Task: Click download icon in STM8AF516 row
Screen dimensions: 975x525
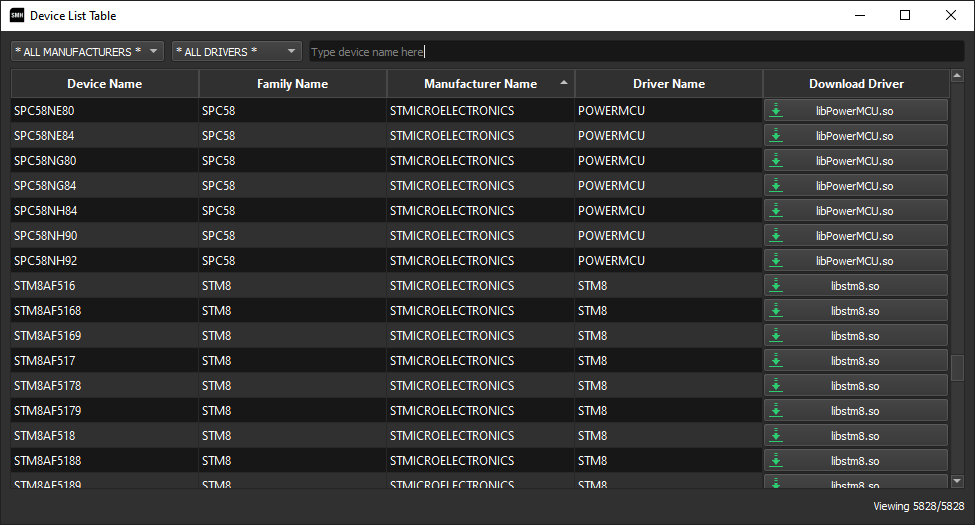Action: pyautogui.click(x=776, y=286)
